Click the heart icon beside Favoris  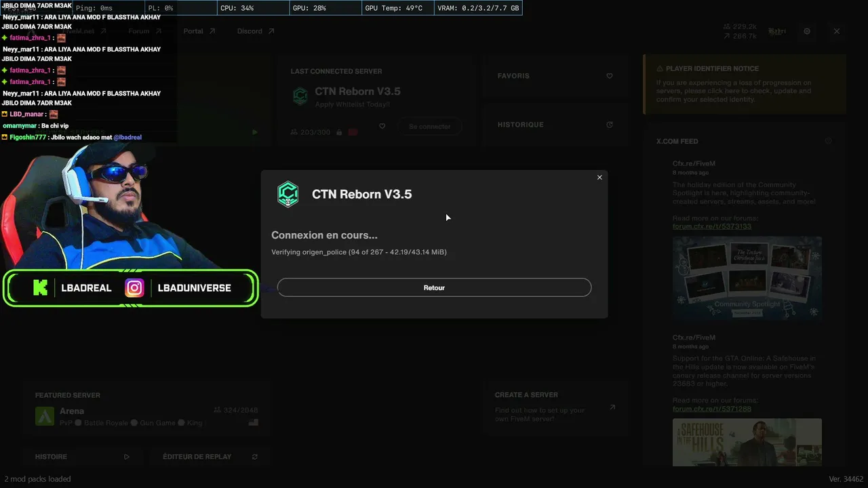[610, 76]
